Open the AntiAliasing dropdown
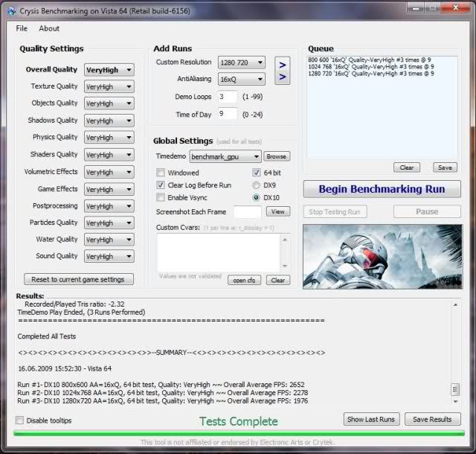Screen dimensions: 476x454 242,80
